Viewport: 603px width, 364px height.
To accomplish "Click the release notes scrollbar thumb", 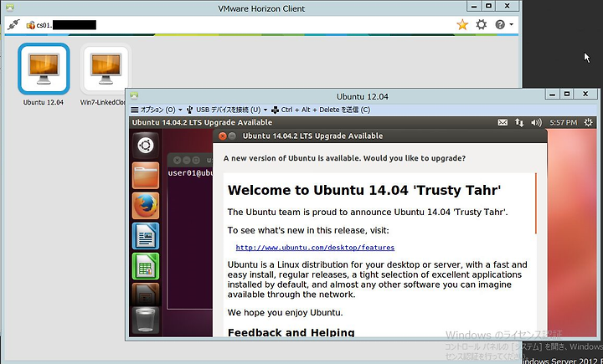I will (535, 203).
